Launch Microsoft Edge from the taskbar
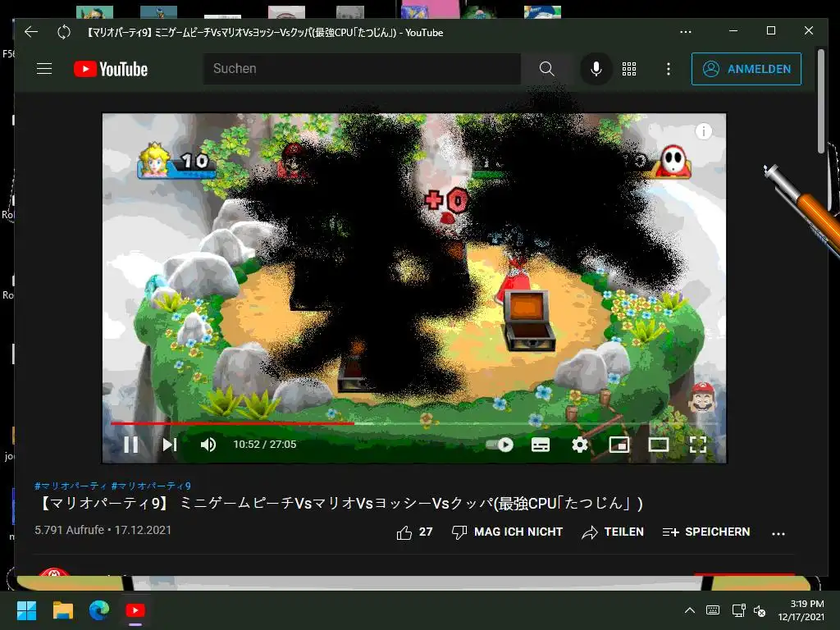The width and height of the screenshot is (840, 630). click(99, 609)
